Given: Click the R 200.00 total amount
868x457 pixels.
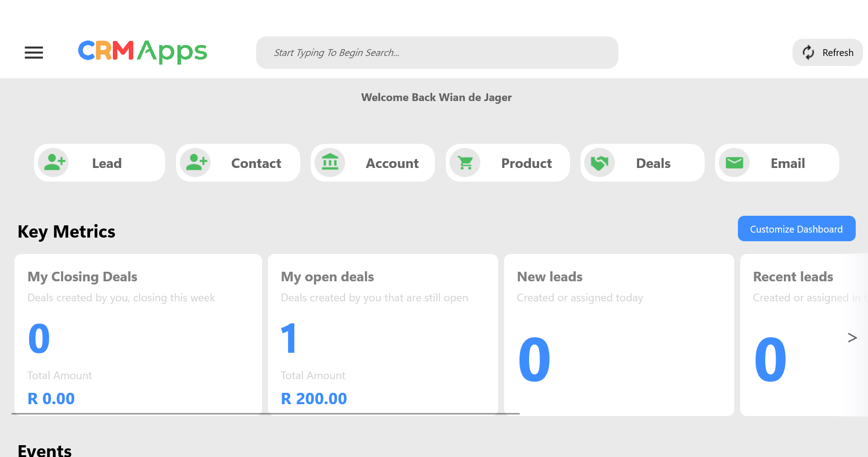Looking at the screenshot, I should [314, 399].
